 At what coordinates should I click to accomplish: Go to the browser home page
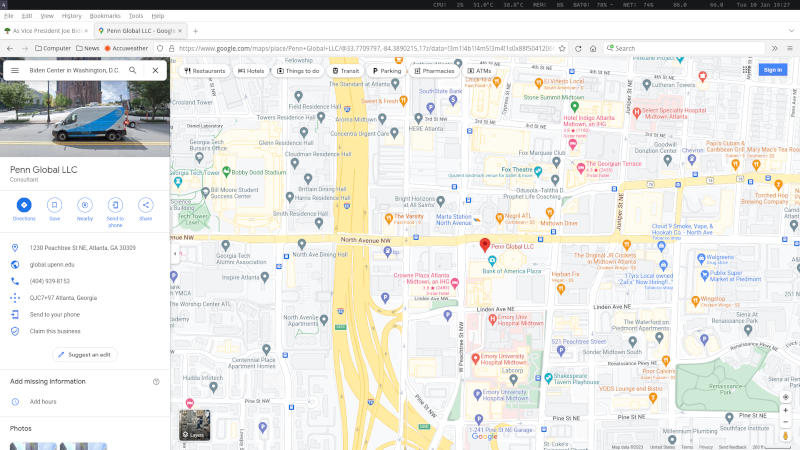pyautogui.click(x=593, y=48)
